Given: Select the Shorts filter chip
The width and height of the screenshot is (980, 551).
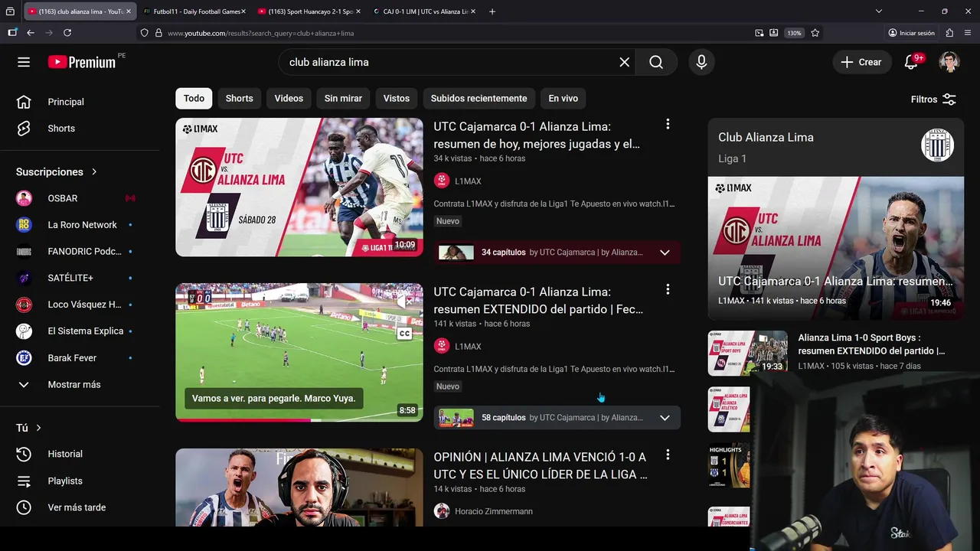Looking at the screenshot, I should (240, 99).
